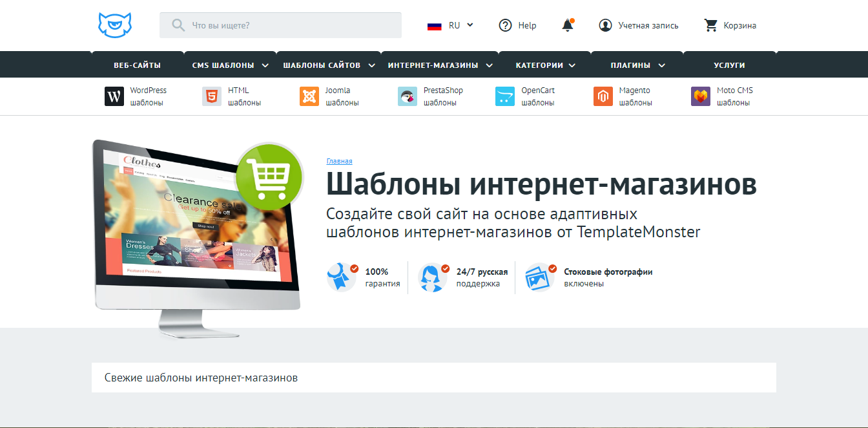Select ВЕБ-САЙТЫ in the navigation bar
868x428 pixels.
(137, 65)
